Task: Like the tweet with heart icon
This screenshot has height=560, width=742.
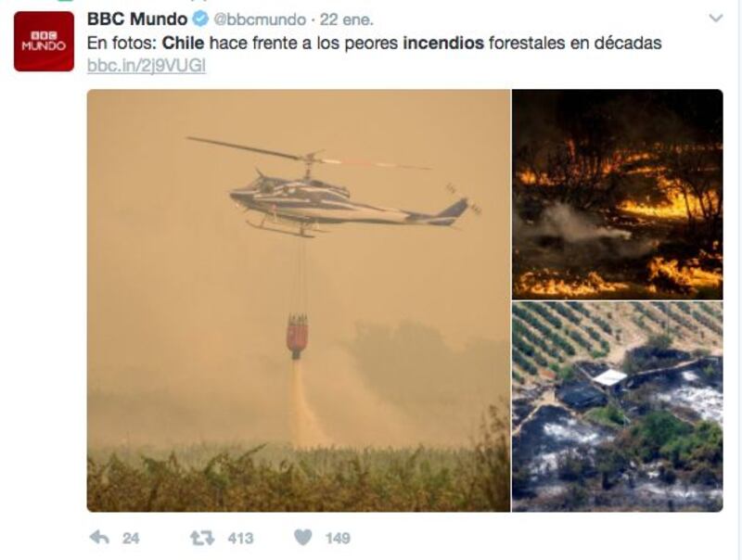Action: pyautogui.click(x=303, y=538)
